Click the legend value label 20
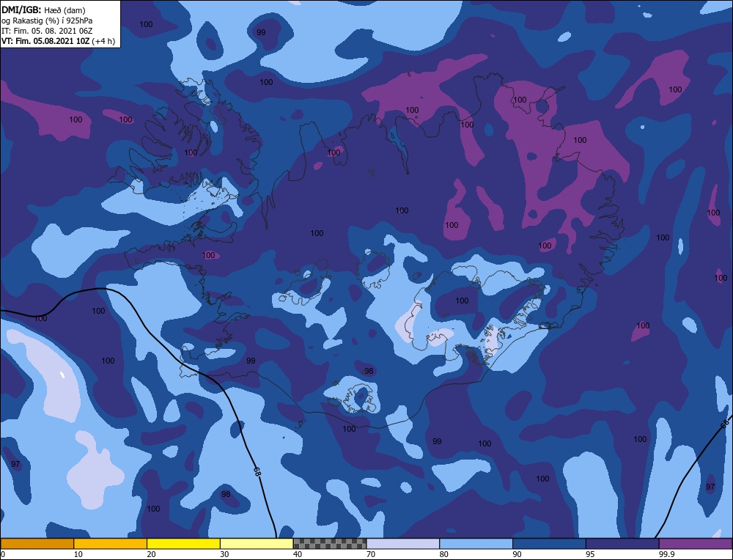This screenshot has width=733, height=560. [151, 554]
